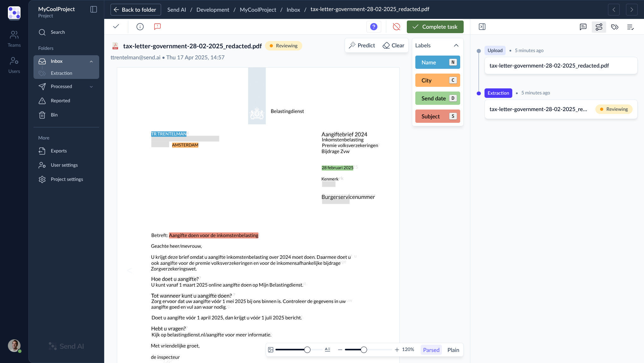
Task: Collapse the Inbox folder chevron
Action: [x=91, y=61]
